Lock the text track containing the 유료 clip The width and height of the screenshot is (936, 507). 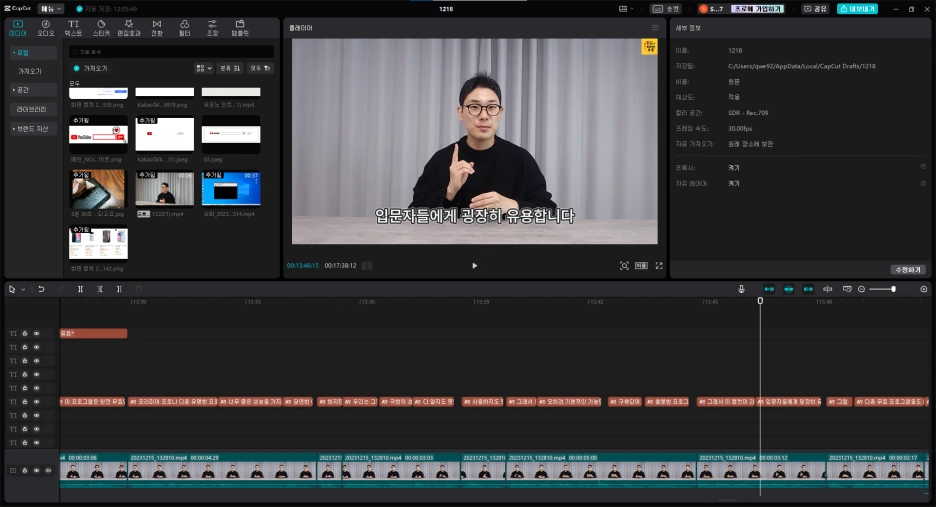(x=24, y=333)
